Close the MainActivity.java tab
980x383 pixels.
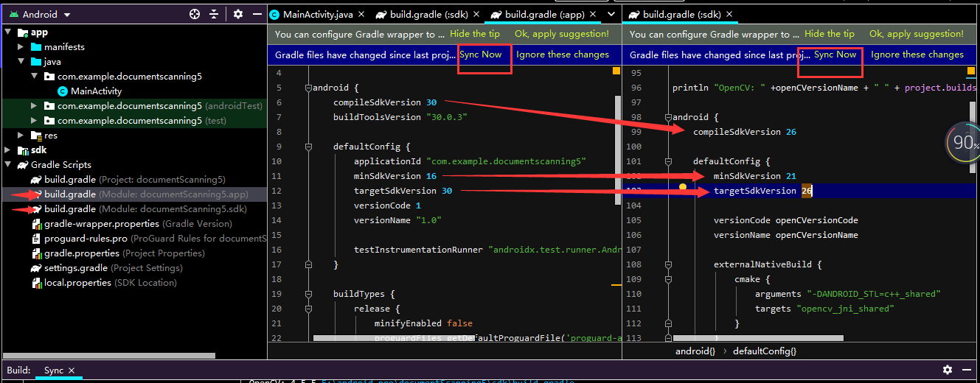click(361, 14)
